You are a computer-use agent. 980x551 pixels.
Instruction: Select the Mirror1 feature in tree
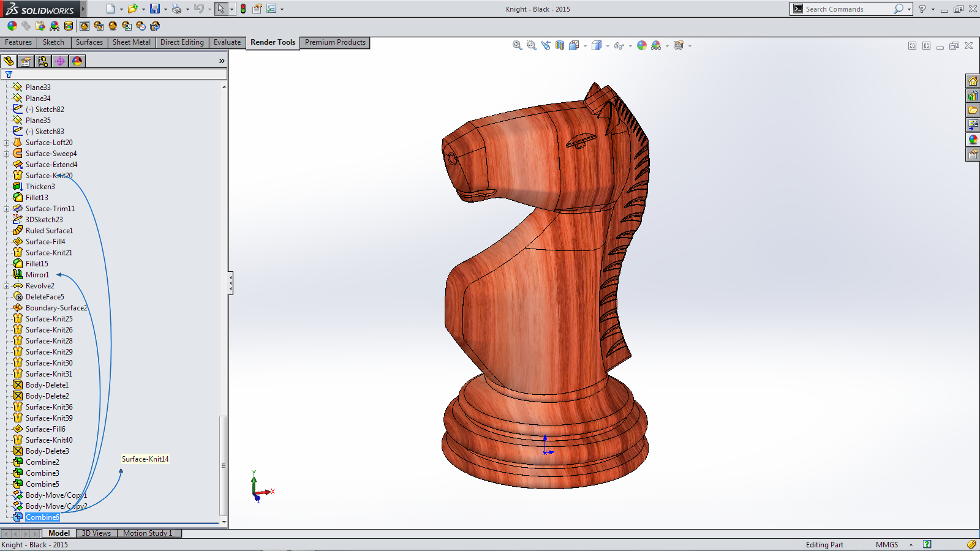point(37,275)
